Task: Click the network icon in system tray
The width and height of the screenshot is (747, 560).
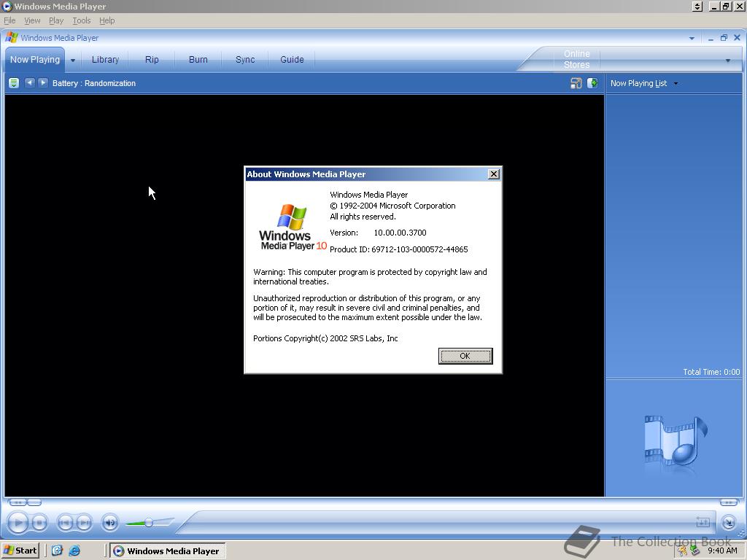Action: point(695,551)
